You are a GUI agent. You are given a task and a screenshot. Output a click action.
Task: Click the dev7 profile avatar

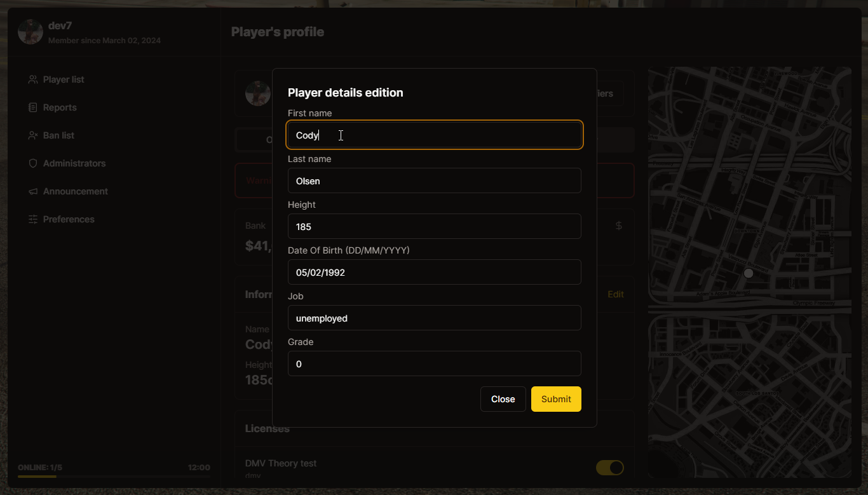30,31
